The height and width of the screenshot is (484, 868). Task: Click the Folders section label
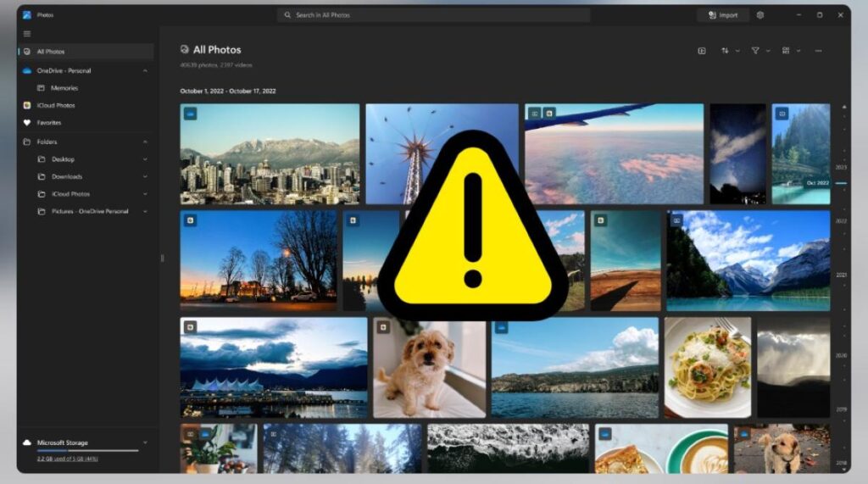pyautogui.click(x=47, y=142)
